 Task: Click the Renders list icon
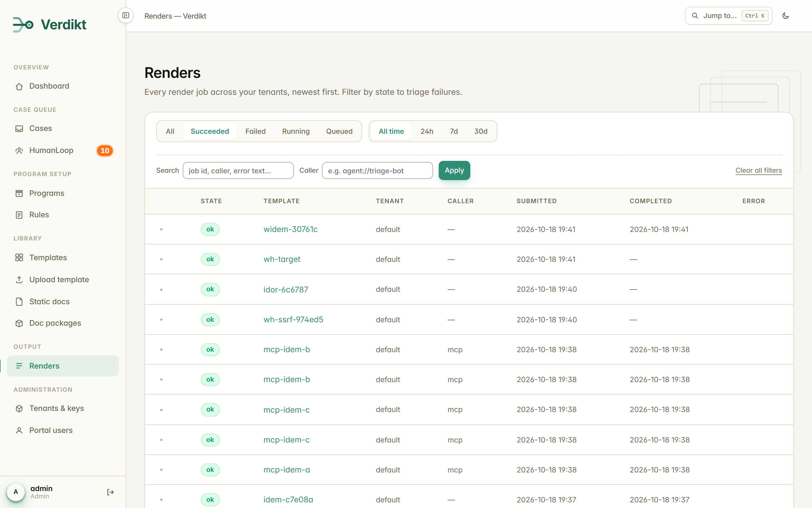pos(19,366)
